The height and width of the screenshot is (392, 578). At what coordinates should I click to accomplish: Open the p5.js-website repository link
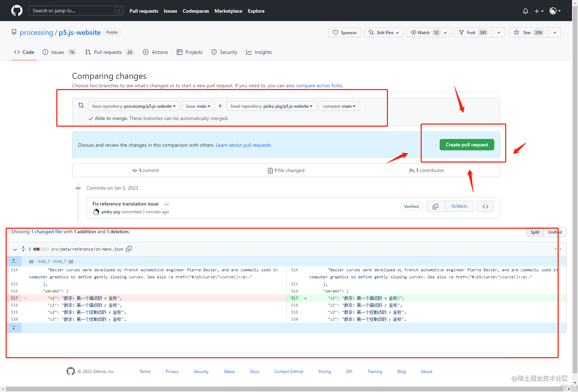[80, 32]
